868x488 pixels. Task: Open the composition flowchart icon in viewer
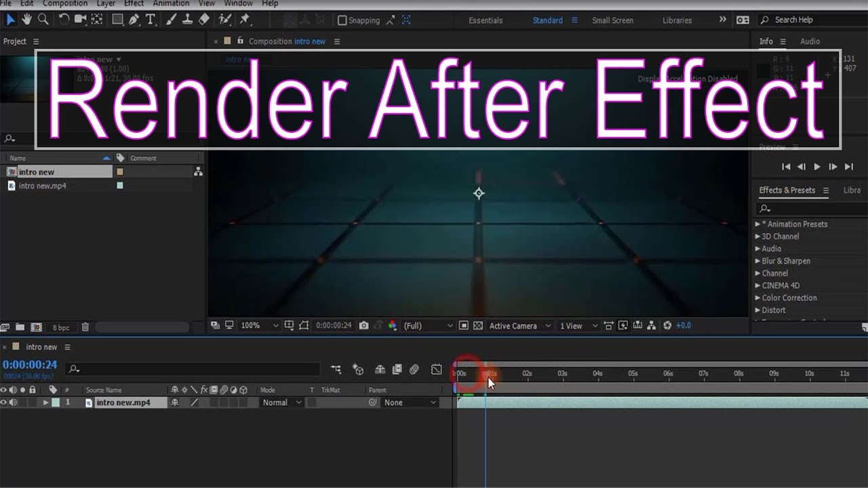point(652,326)
